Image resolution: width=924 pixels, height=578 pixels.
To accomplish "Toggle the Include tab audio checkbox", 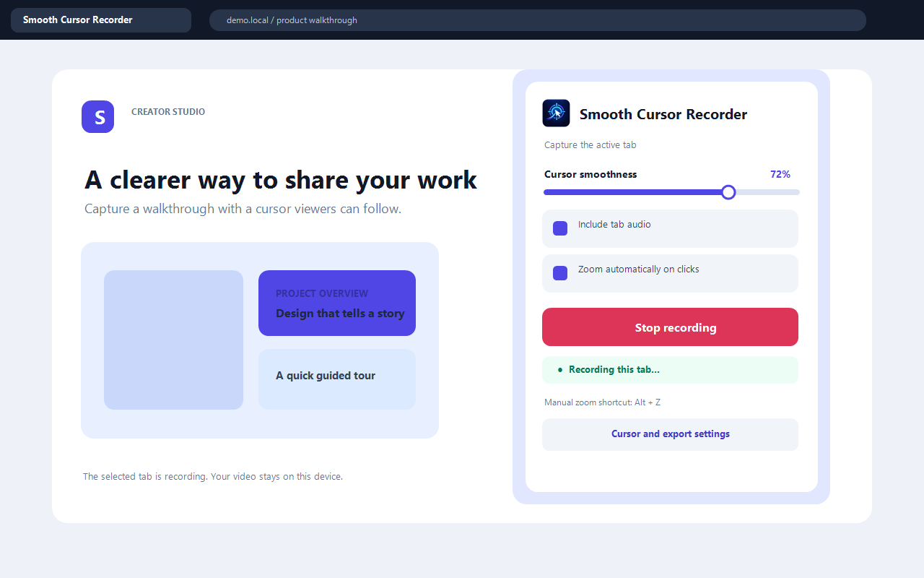I will [x=560, y=228].
